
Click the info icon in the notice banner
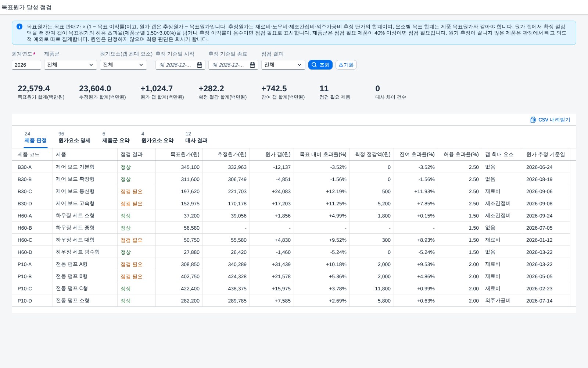pos(19,26)
